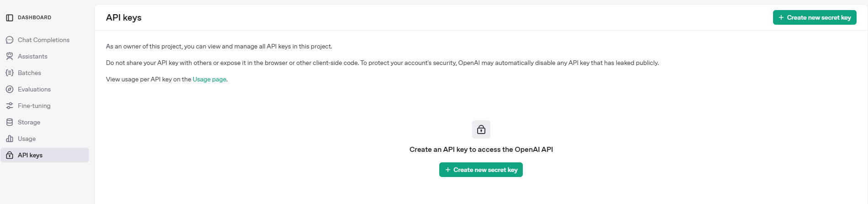Click the 'As an owner of this project' sentence
Image resolution: width=868 pixels, height=204 pixels.
click(219, 47)
